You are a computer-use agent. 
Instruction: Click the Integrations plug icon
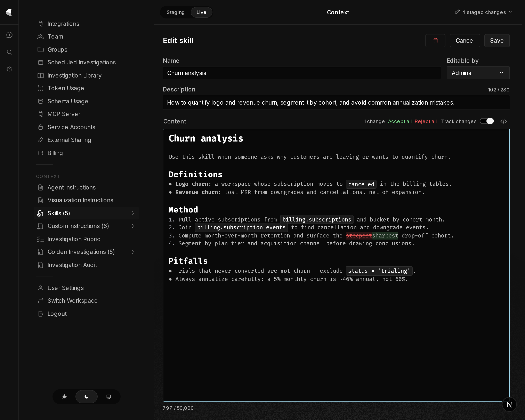(x=41, y=24)
